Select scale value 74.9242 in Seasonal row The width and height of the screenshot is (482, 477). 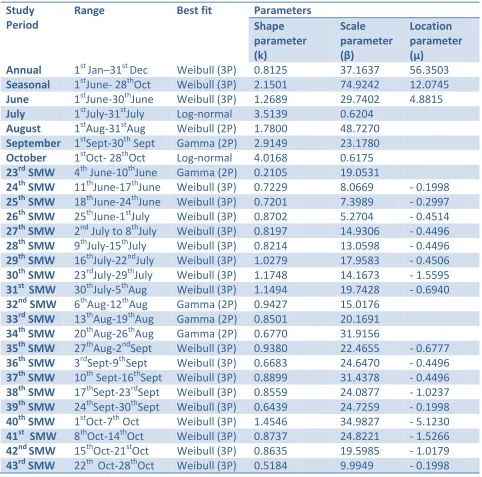point(359,85)
